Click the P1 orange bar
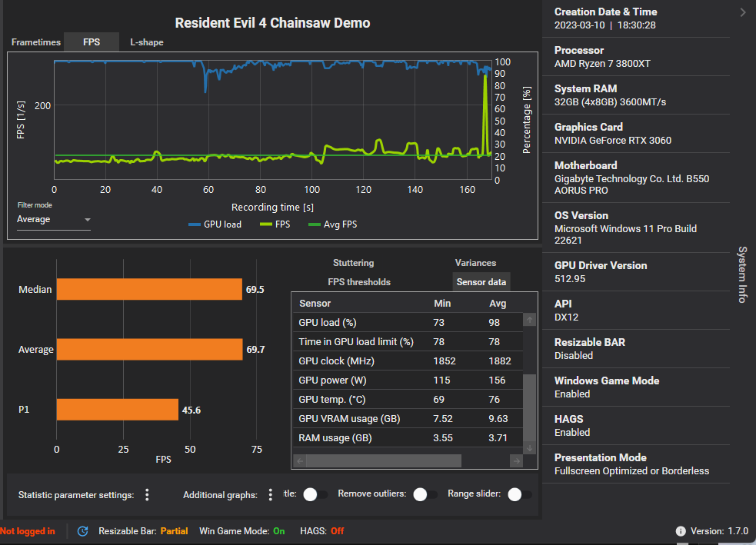 coord(118,410)
